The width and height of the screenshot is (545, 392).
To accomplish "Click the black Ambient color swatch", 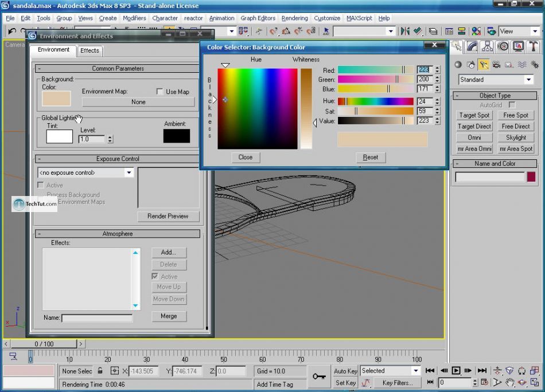I will (177, 136).
